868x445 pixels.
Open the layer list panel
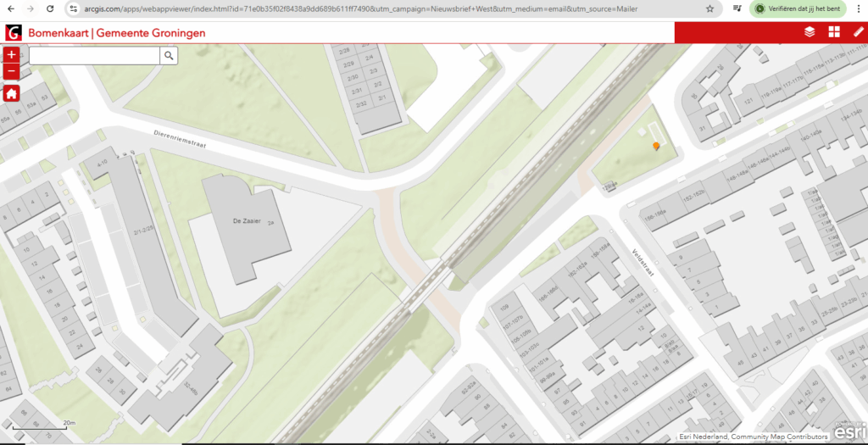[810, 32]
